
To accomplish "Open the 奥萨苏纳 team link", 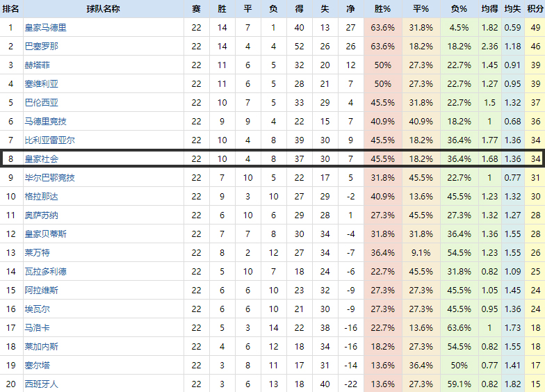I will click(42, 215).
